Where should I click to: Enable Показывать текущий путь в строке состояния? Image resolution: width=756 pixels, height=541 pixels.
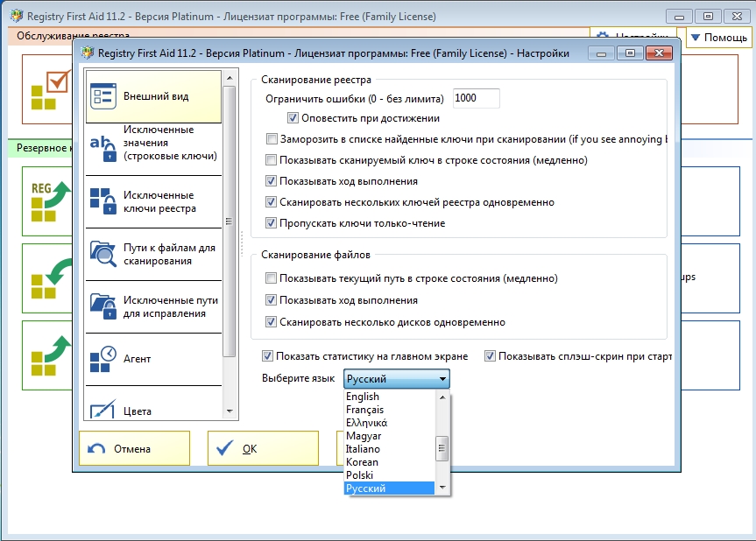coord(271,278)
